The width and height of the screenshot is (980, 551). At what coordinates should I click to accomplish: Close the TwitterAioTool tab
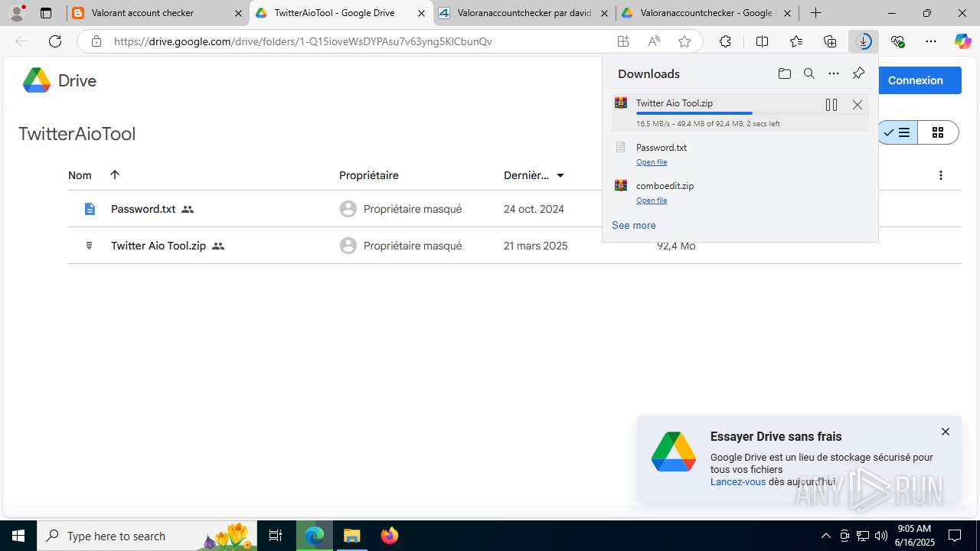421,13
